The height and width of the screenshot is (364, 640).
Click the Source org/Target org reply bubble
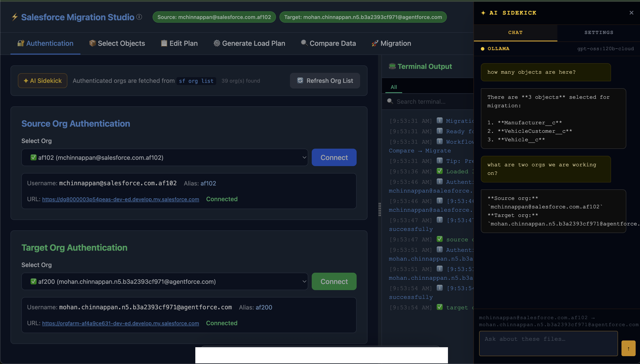pos(553,211)
